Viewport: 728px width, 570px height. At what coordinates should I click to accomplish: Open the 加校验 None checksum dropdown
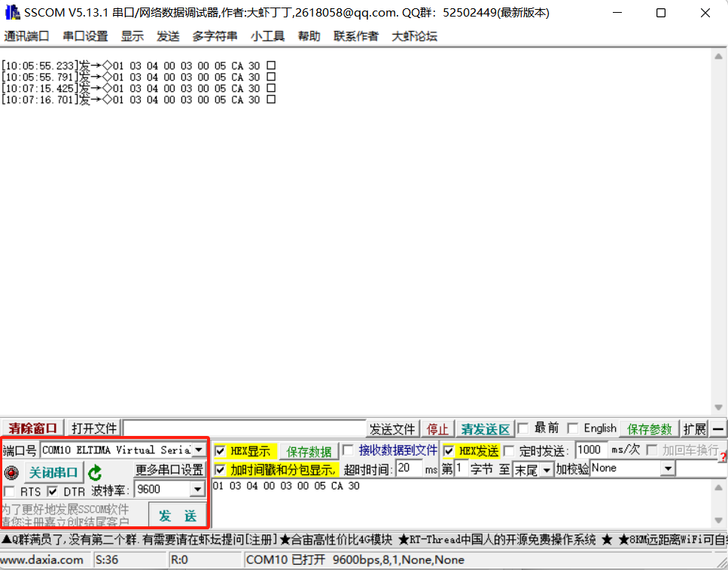[668, 468]
